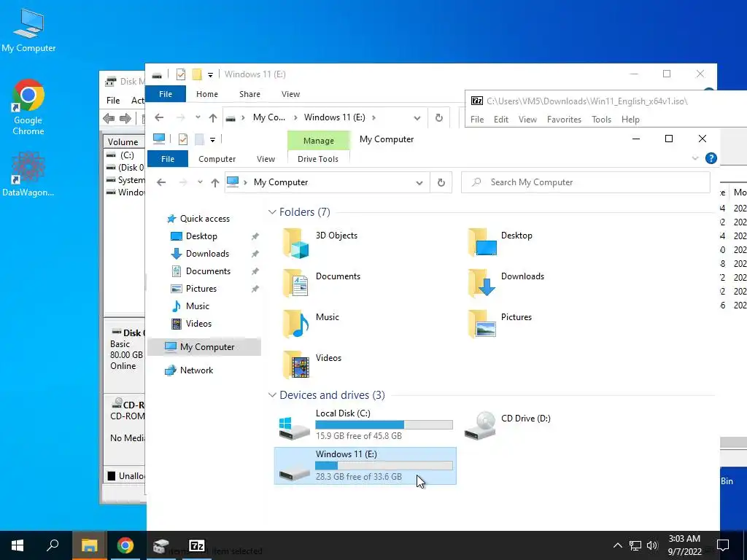747x560 pixels.
Task: Click the Manage contextual tab header
Action: point(319,141)
